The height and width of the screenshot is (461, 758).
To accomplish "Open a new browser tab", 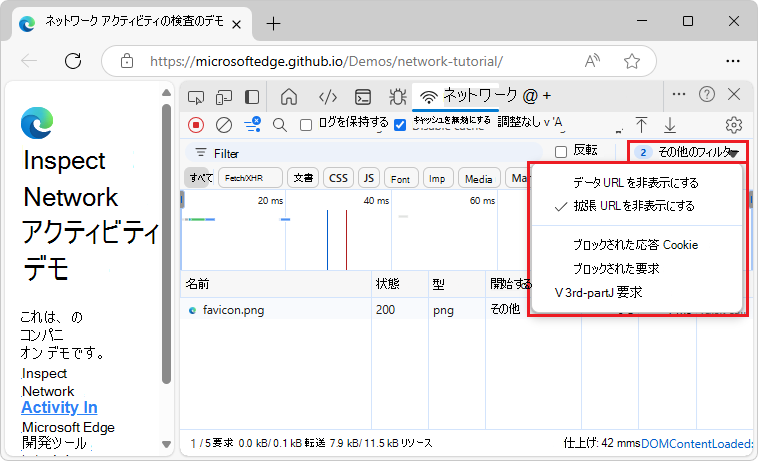I will [274, 23].
